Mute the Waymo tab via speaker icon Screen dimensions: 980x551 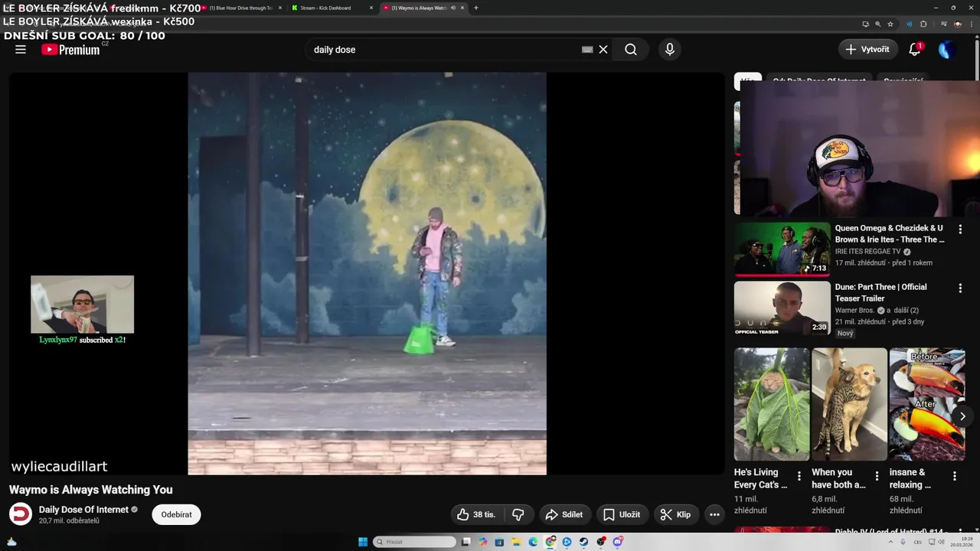pyautogui.click(x=453, y=8)
